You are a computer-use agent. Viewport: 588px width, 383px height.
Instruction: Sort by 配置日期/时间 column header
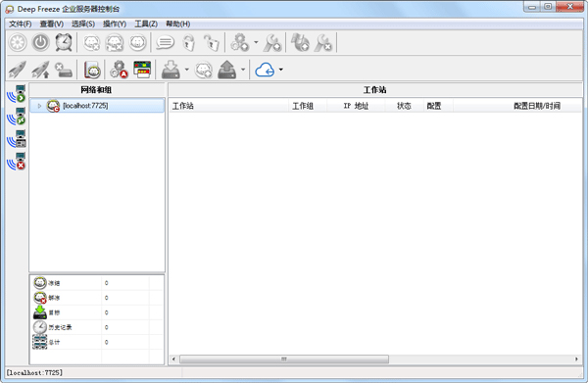[517, 106]
